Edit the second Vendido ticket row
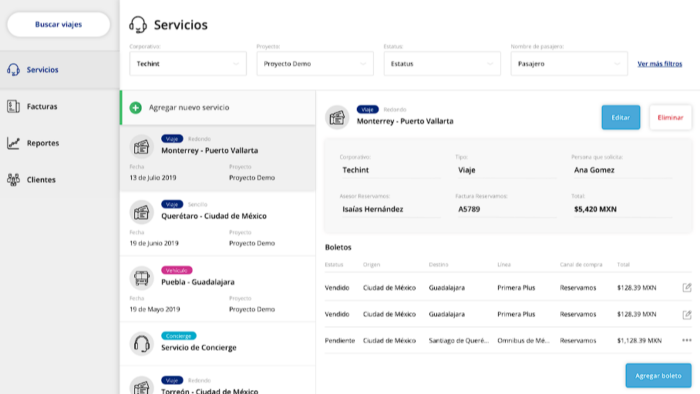 (x=687, y=315)
